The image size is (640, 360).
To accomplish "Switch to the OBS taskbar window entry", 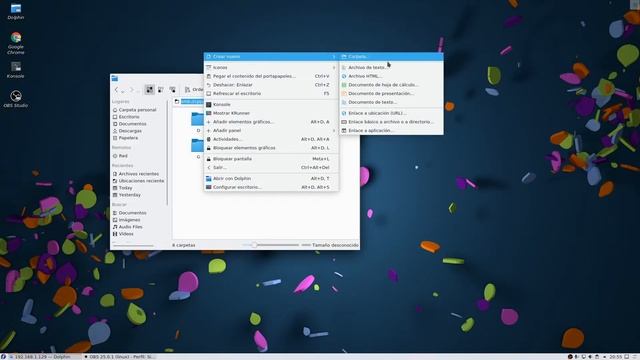I will click(x=120, y=357).
